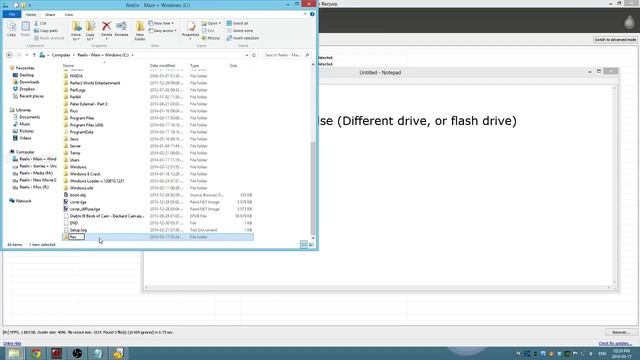Switch to the Home ribbon tab

click(x=31, y=14)
